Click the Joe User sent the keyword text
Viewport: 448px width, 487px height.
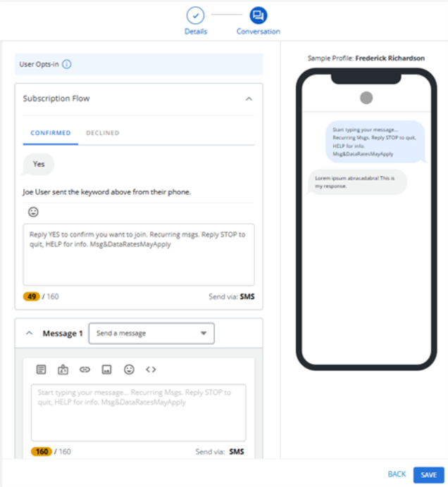coord(106,192)
